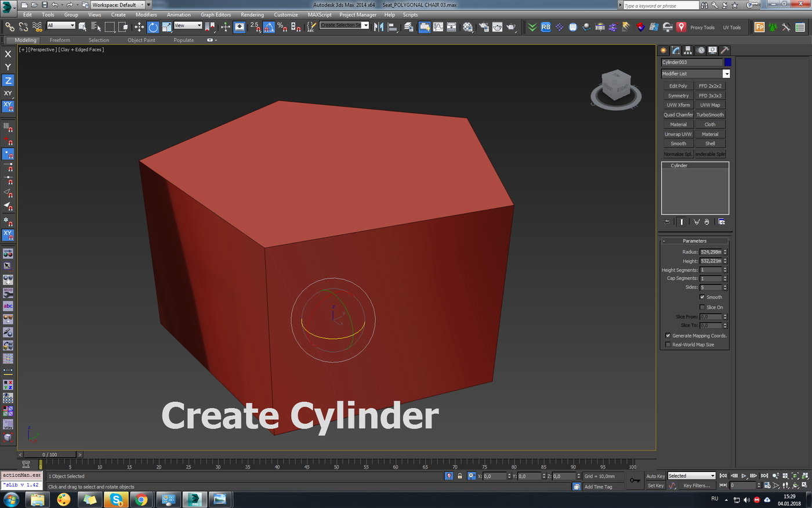812x508 pixels.
Task: Click the Edit Poly modifier button
Action: pyautogui.click(x=678, y=86)
